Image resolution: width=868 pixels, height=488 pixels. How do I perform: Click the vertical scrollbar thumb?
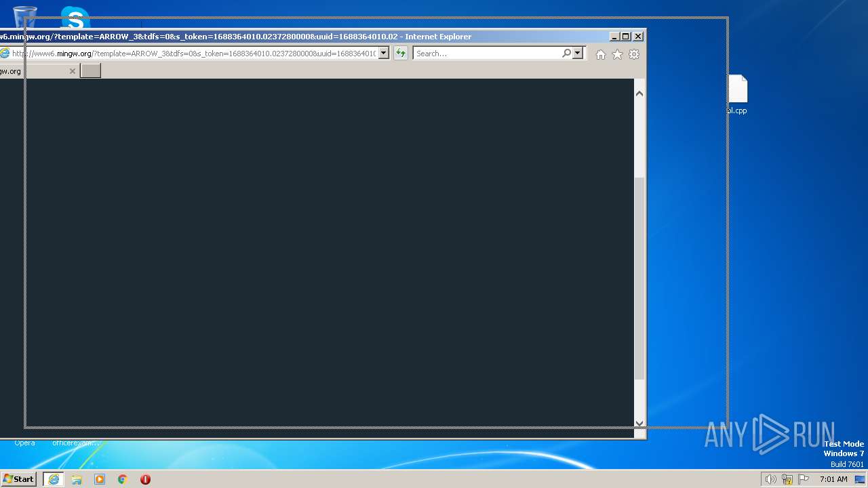[639, 278]
